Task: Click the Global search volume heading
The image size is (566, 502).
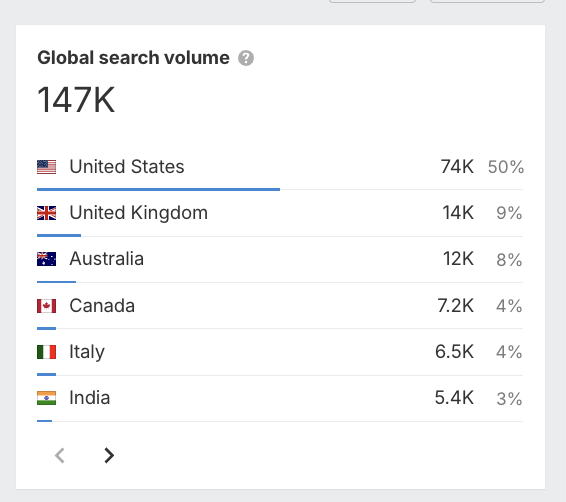Action: pyautogui.click(x=133, y=58)
